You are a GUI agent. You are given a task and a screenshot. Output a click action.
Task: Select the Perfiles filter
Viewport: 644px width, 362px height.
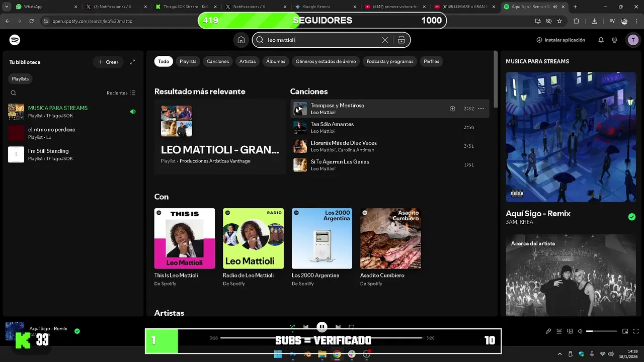pos(432,61)
